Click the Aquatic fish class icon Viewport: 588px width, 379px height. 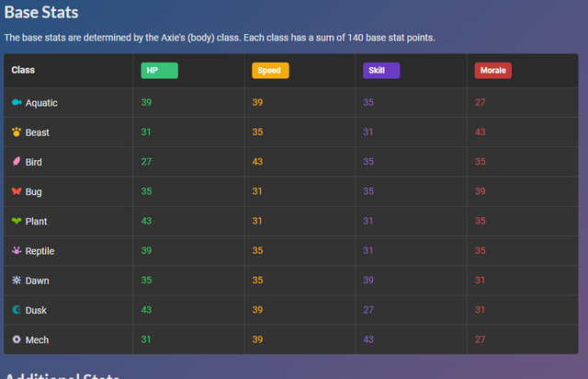click(17, 102)
